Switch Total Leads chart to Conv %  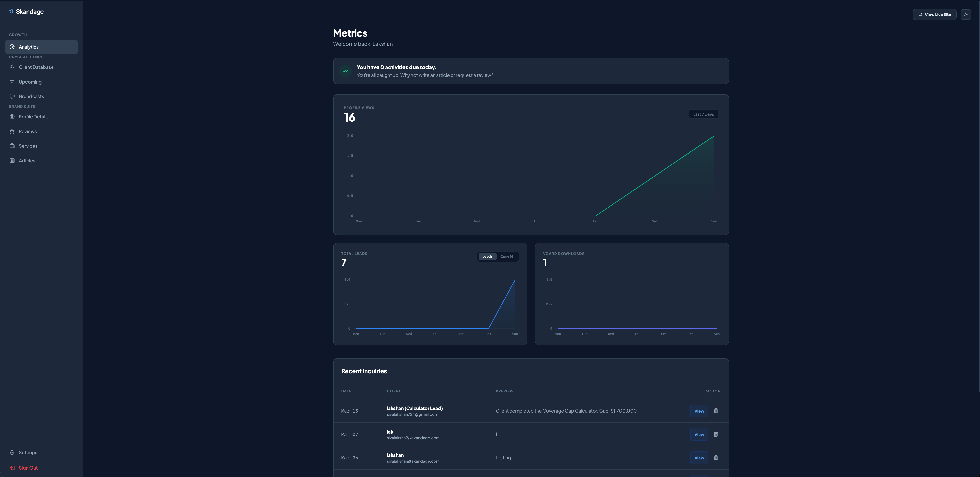pyautogui.click(x=506, y=256)
